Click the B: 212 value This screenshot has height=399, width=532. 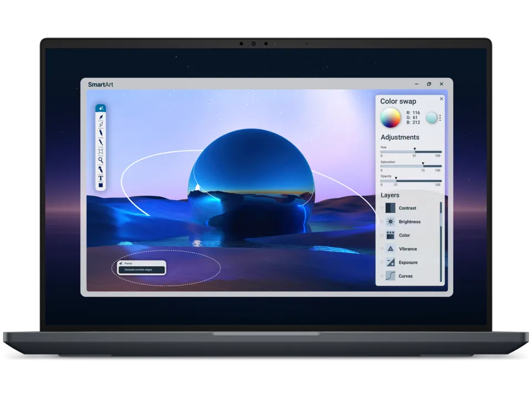pyautogui.click(x=413, y=122)
